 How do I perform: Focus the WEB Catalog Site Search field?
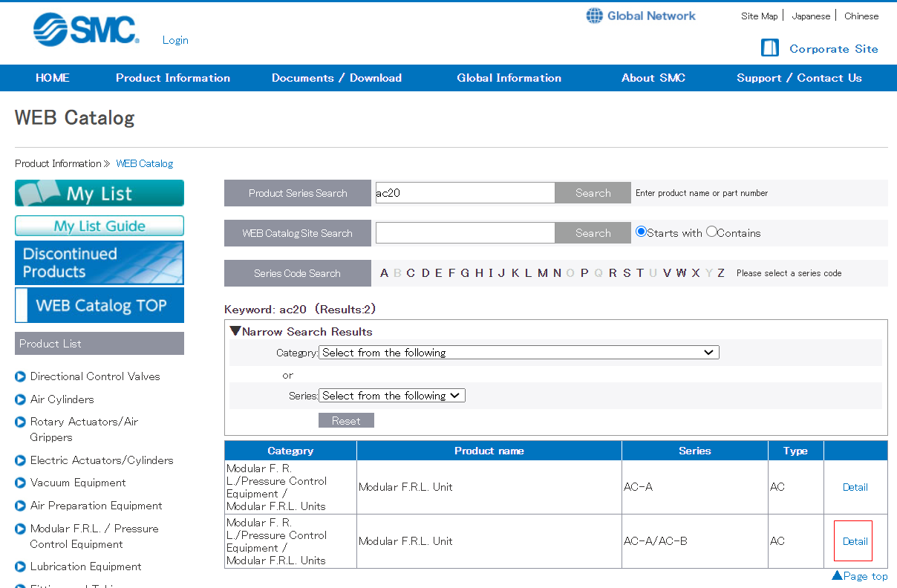466,233
